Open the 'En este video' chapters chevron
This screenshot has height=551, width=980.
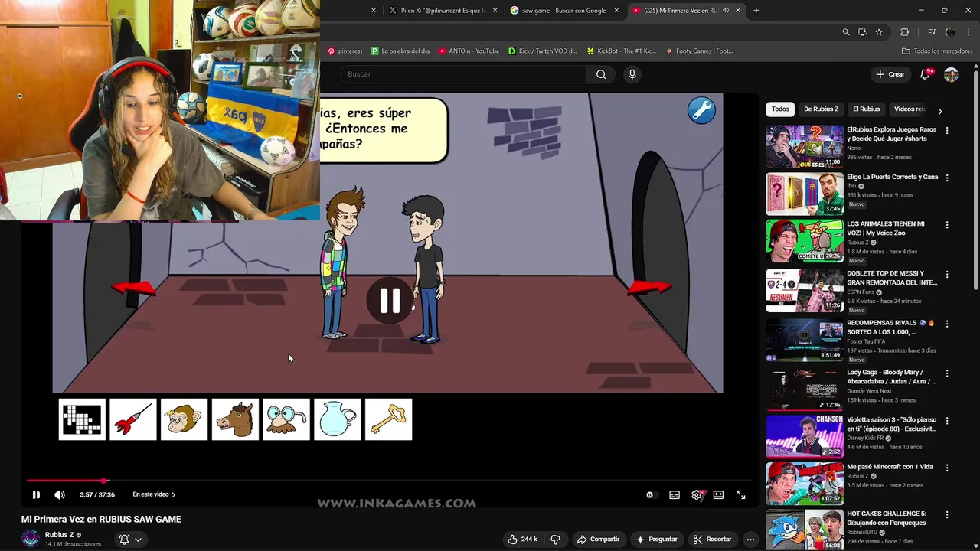(x=173, y=494)
